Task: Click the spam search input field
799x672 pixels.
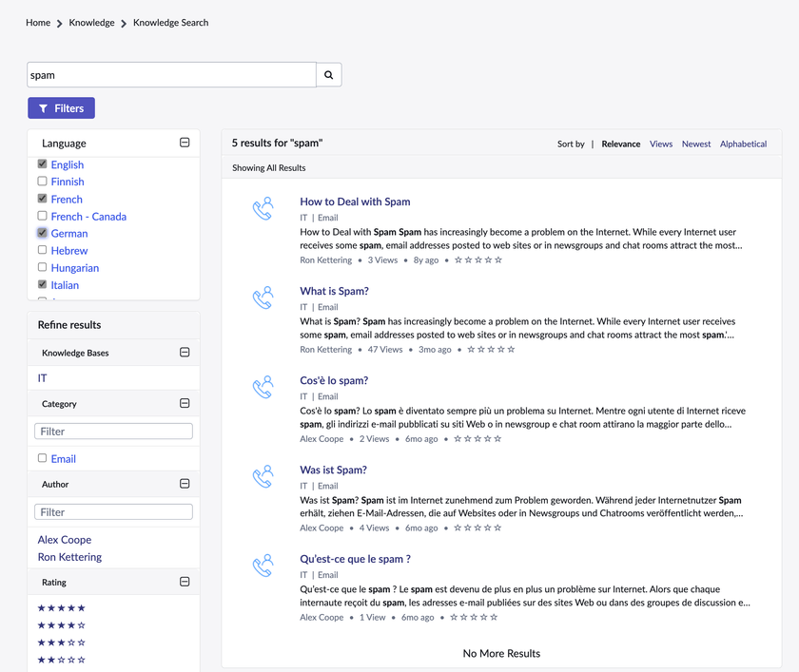Action: [x=171, y=75]
